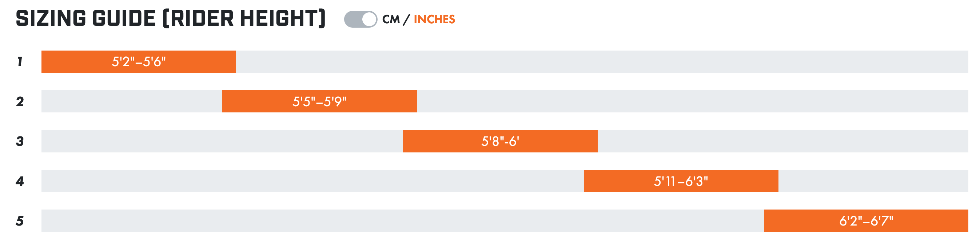
Task: Click the 5'8"-6' orange height bar
Action: (500, 142)
